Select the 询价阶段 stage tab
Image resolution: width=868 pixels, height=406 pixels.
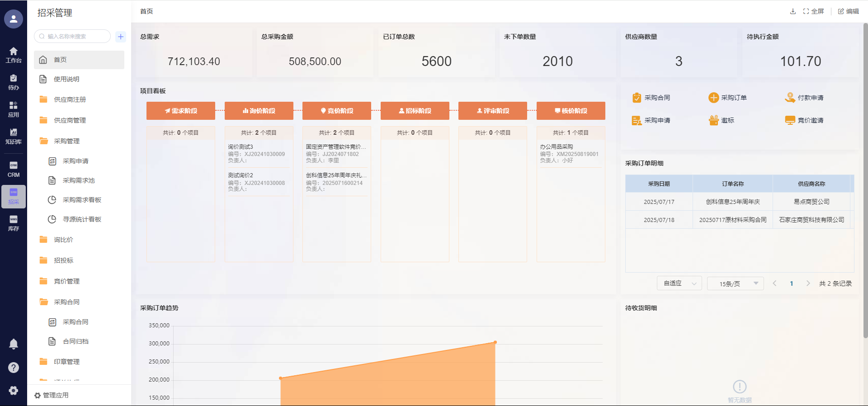pos(259,111)
